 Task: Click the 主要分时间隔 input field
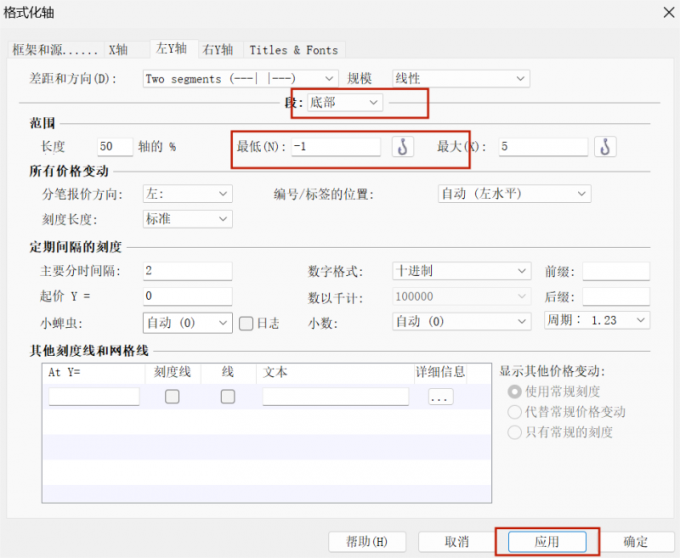point(187,271)
